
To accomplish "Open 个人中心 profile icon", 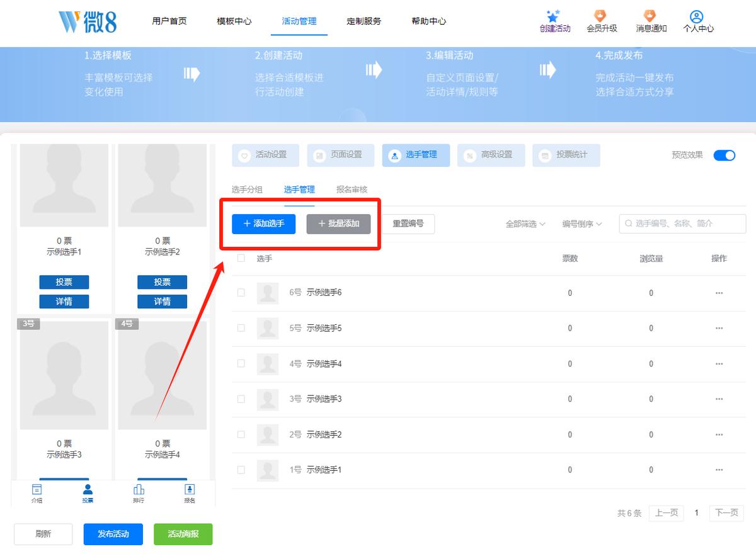I will (697, 16).
